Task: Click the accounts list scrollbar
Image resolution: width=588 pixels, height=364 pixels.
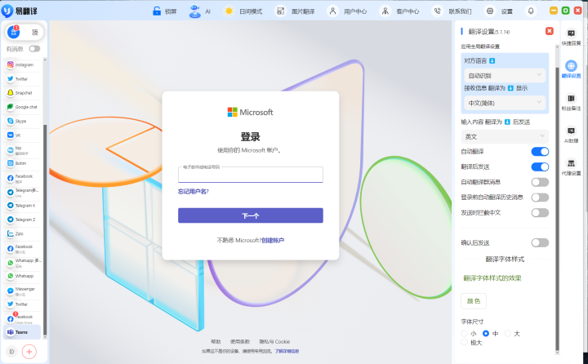Action: (x=45, y=230)
